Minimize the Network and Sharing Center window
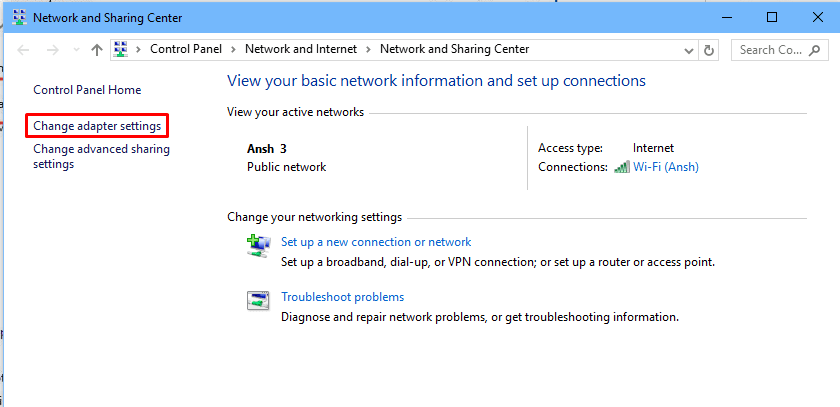This screenshot has height=407, width=840. tap(726, 18)
